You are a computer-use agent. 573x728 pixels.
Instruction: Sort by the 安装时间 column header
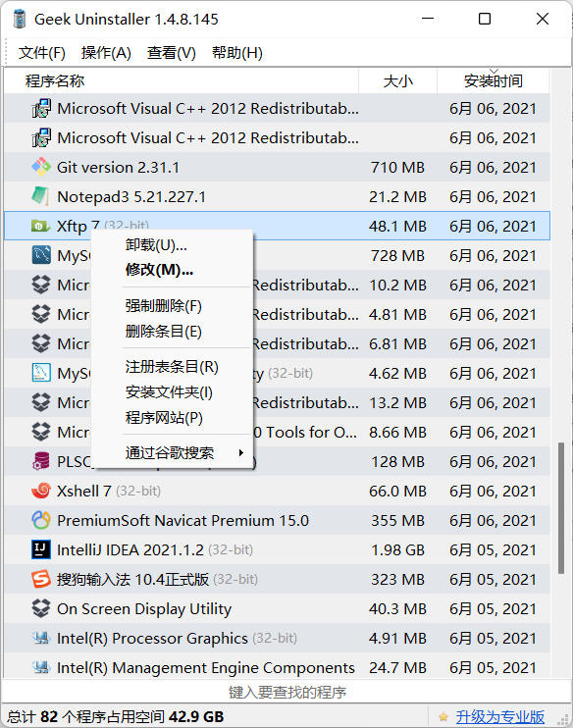(x=494, y=80)
